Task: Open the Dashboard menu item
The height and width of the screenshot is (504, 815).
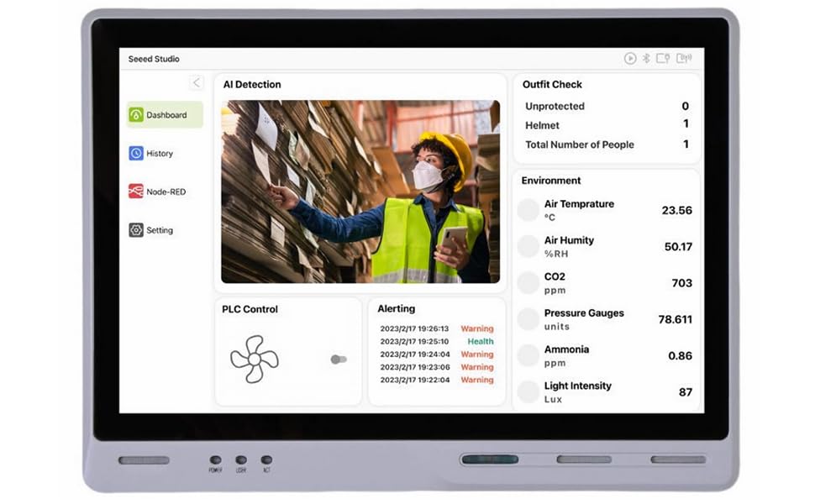Action: 166,115
